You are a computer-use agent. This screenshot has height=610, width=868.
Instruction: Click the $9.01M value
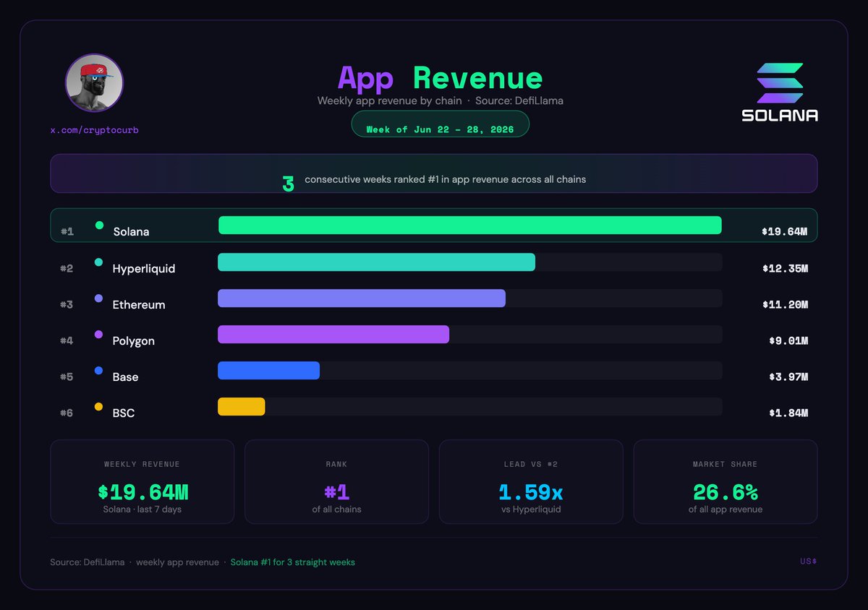coord(788,340)
